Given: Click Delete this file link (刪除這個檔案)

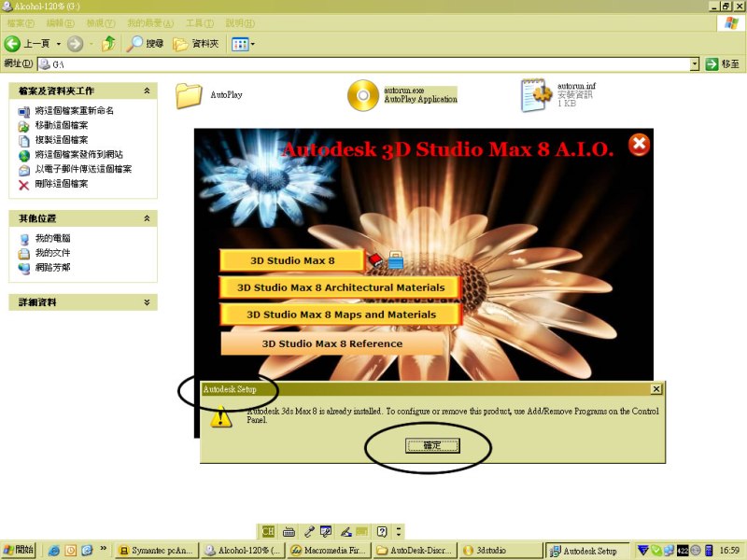Looking at the screenshot, I should point(62,183).
